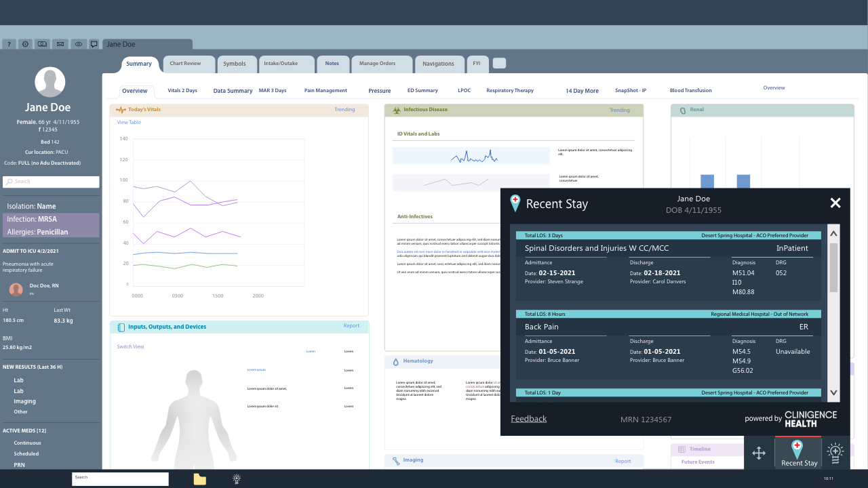Image resolution: width=868 pixels, height=488 pixels.
Task: Click Trending in Infectious Disease
Action: pos(620,110)
